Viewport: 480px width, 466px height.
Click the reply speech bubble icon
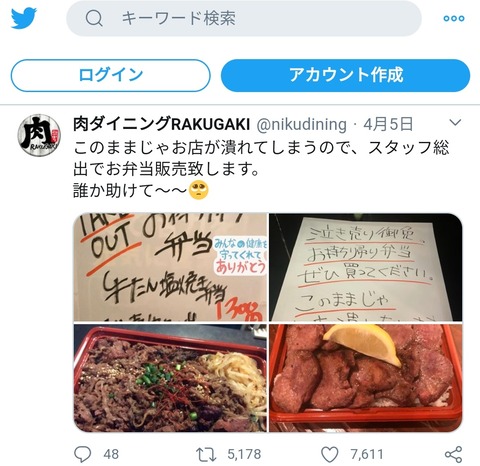click(x=82, y=454)
